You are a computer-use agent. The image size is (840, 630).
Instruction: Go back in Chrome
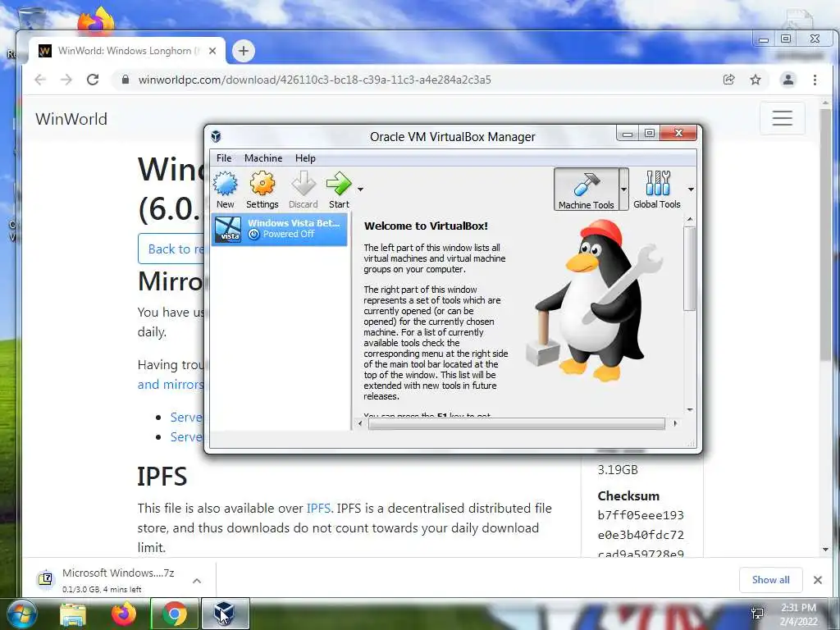[40, 80]
